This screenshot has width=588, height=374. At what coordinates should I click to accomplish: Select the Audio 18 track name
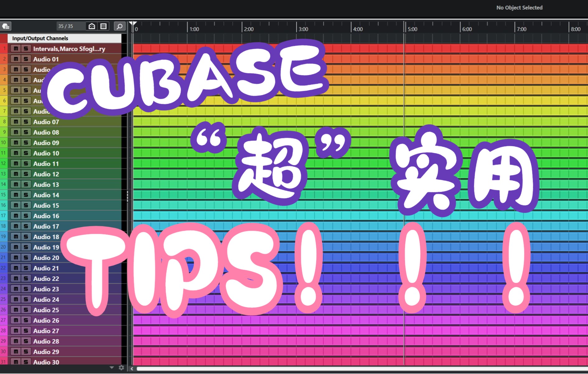pos(46,236)
